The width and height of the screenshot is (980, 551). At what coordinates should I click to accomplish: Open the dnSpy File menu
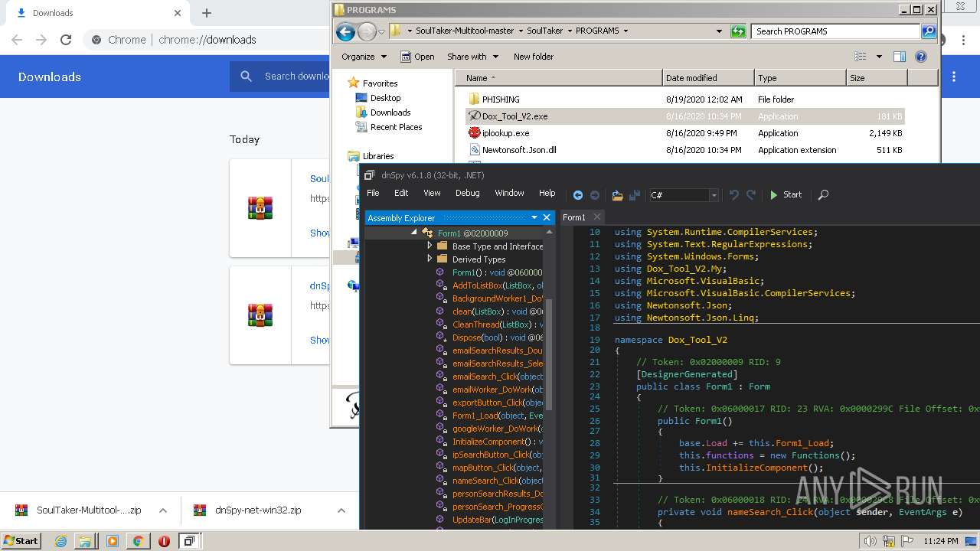(x=373, y=193)
